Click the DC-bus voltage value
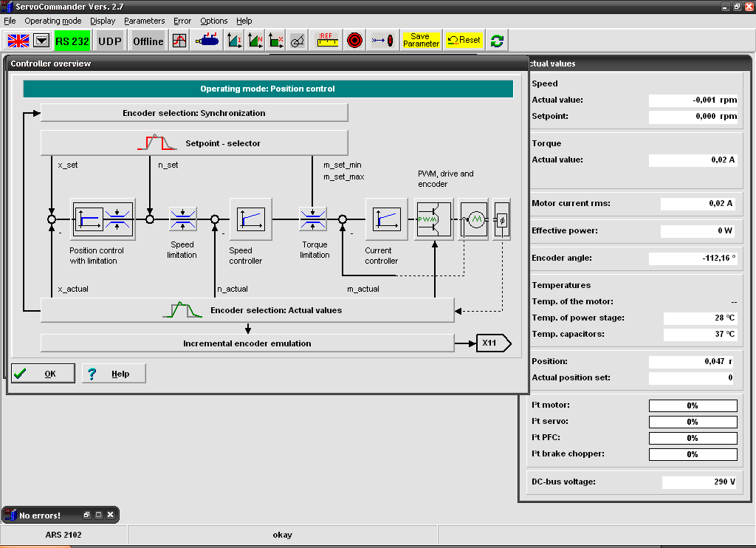This screenshot has height=548, width=756. [700, 482]
